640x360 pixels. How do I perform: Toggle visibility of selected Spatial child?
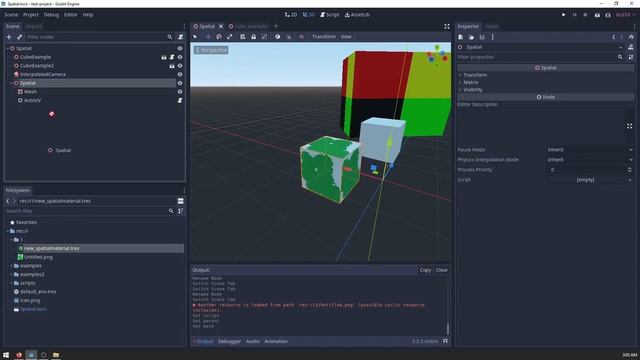click(x=180, y=83)
